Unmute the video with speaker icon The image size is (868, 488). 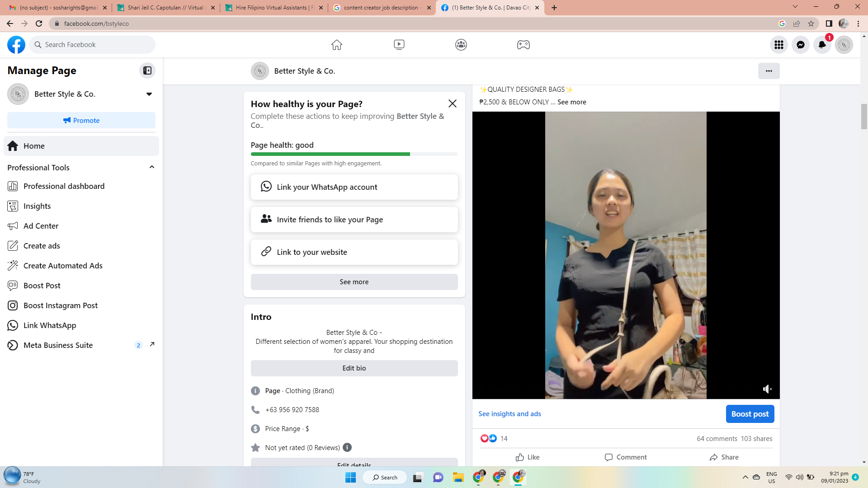pyautogui.click(x=767, y=389)
